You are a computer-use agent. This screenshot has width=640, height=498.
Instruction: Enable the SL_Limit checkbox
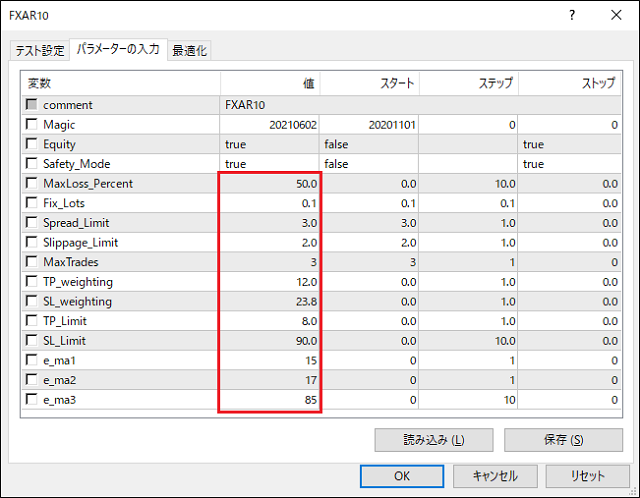(31, 340)
